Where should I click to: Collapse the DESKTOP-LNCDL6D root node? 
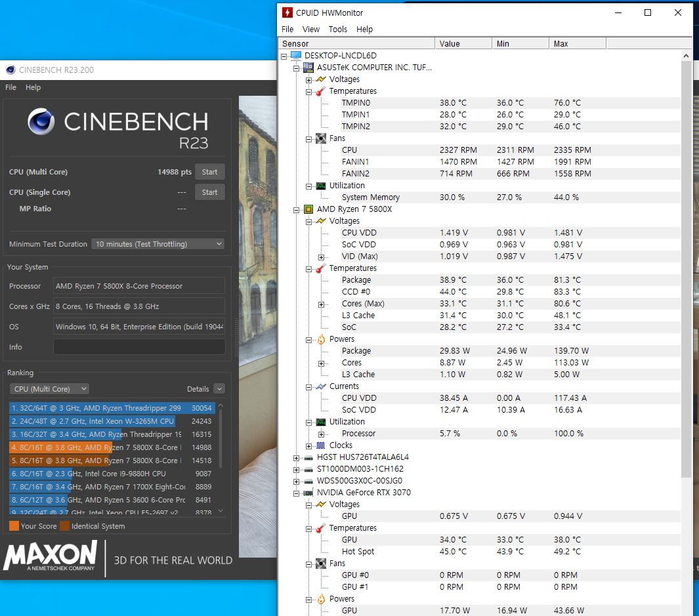click(x=284, y=56)
